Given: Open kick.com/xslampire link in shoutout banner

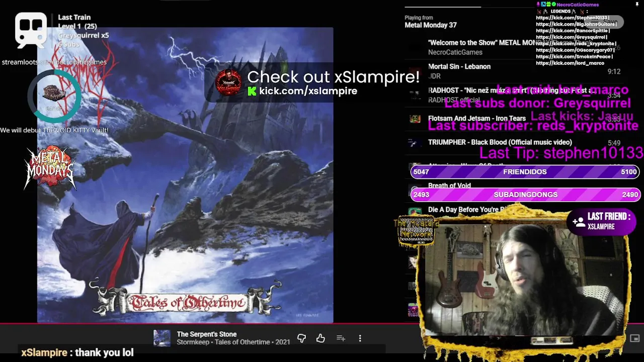Looking at the screenshot, I should pyautogui.click(x=308, y=91).
